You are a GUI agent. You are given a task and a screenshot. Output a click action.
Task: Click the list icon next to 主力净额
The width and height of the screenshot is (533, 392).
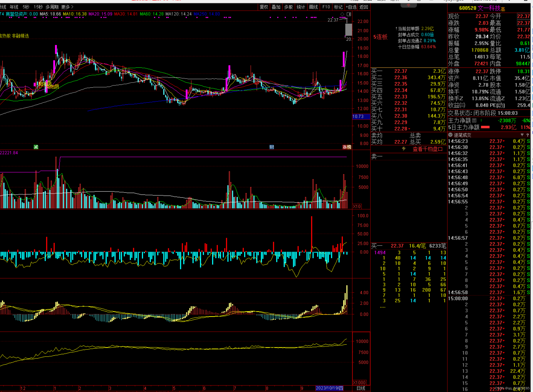[x=474, y=121]
